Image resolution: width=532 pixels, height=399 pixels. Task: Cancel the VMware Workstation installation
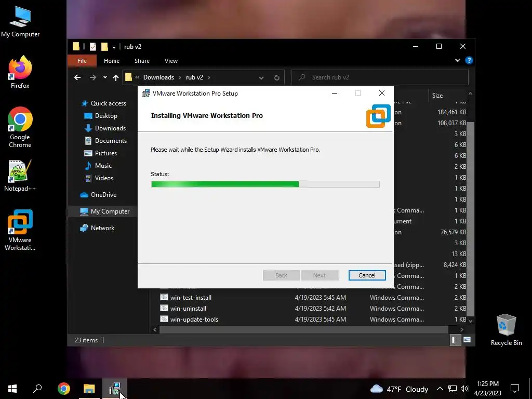tap(367, 275)
